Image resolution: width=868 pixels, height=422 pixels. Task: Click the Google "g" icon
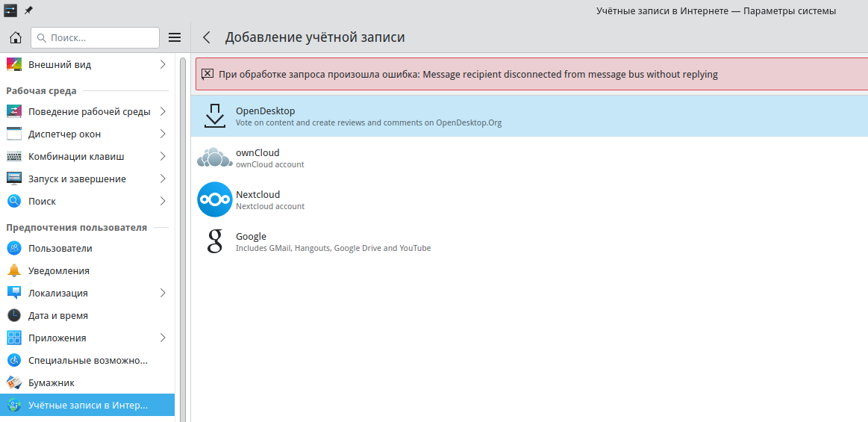[x=215, y=241]
